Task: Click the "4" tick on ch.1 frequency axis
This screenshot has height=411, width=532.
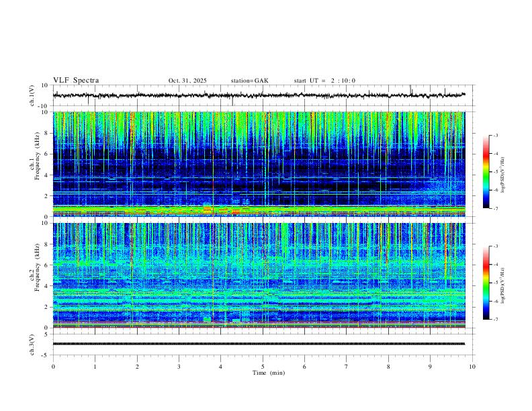Action: coord(46,175)
